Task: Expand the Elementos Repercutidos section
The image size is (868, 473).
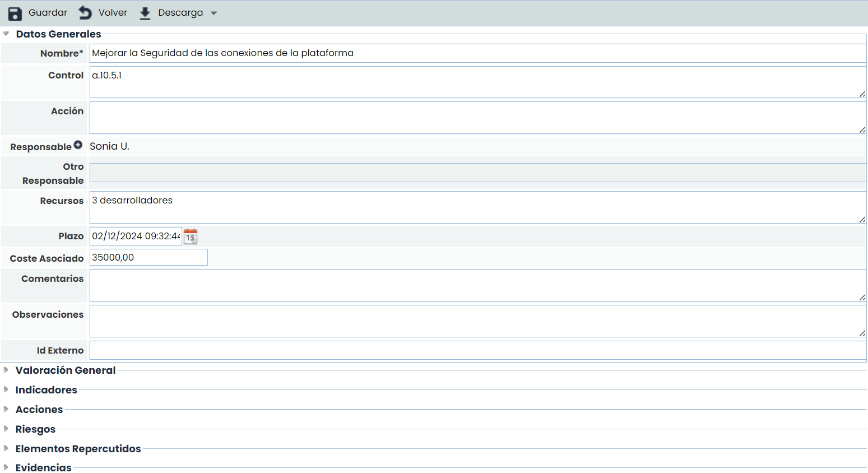Action: click(x=6, y=448)
